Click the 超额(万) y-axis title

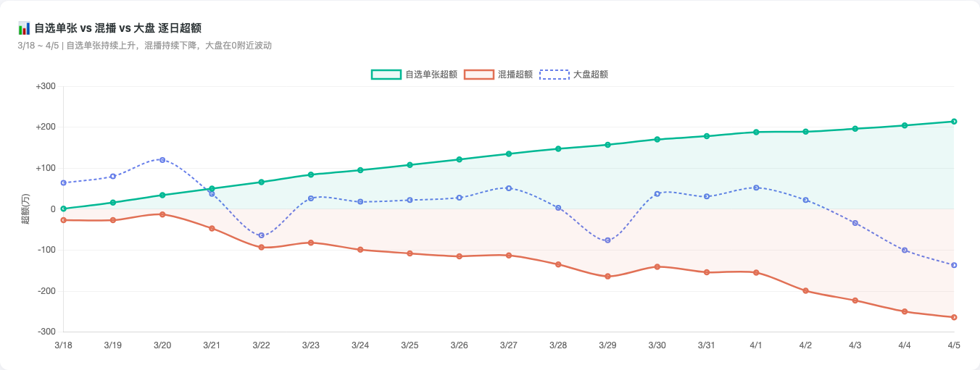pyautogui.click(x=26, y=209)
